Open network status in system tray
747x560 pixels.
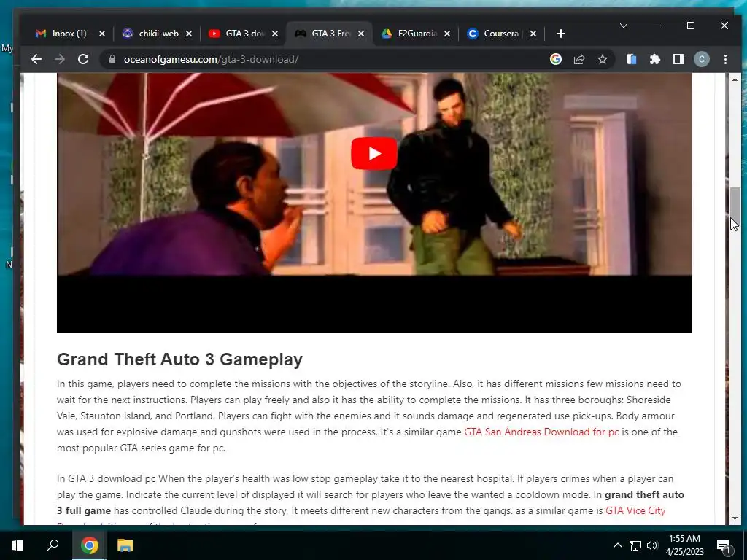click(635, 545)
